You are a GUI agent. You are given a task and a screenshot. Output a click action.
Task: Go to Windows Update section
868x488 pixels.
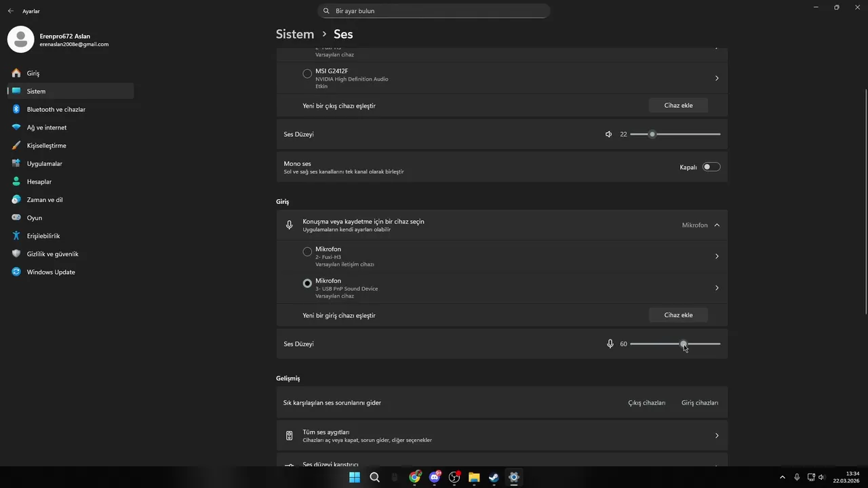tap(51, 272)
